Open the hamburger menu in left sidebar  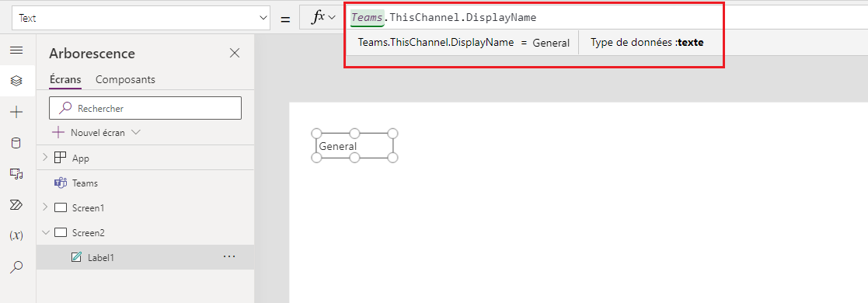(x=16, y=50)
